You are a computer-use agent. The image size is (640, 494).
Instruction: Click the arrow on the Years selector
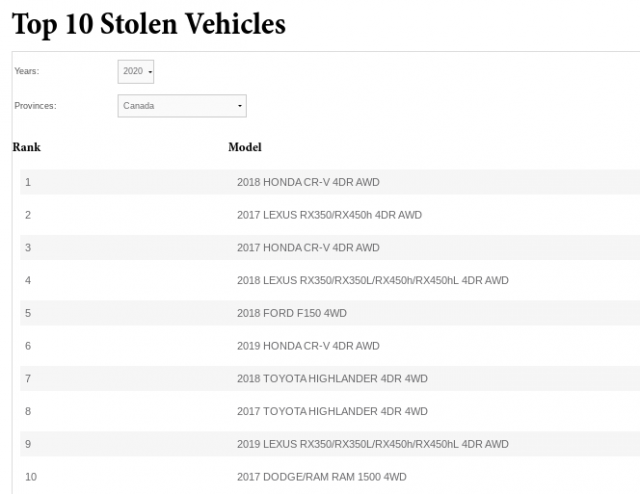150,72
